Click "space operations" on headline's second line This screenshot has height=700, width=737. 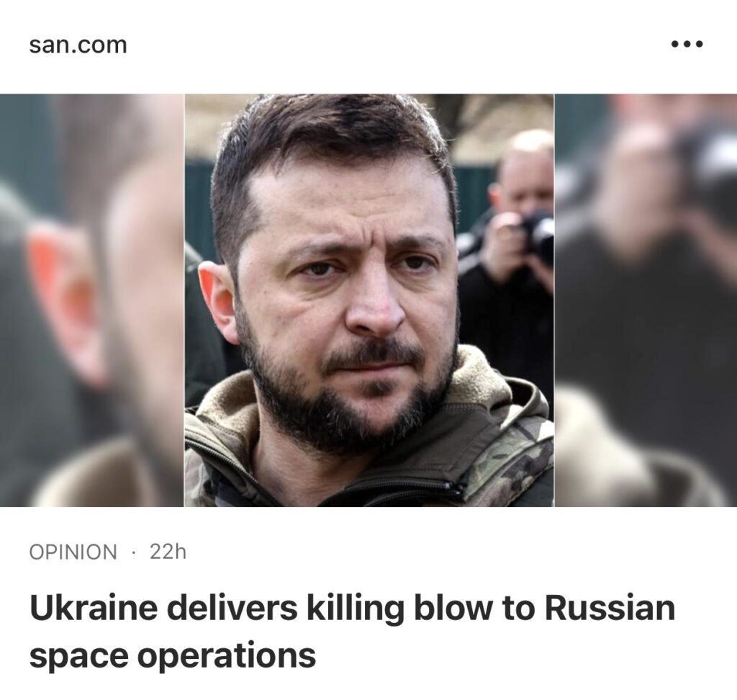[x=173, y=656]
